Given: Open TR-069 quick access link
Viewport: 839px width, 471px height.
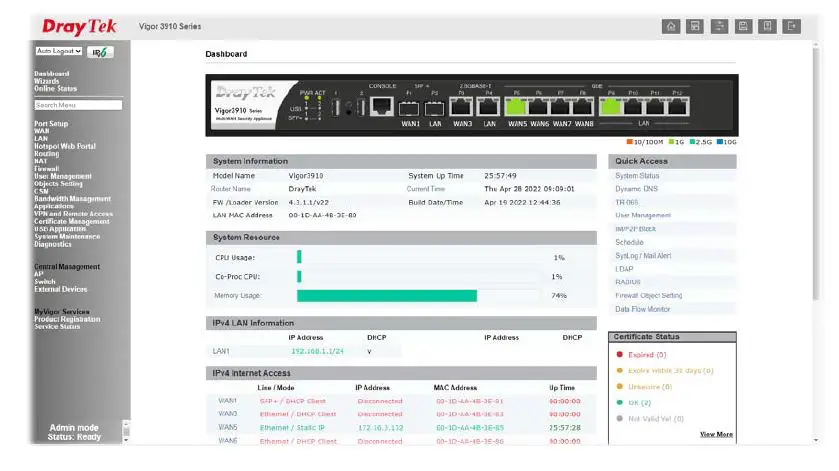Looking at the screenshot, I should [x=627, y=202].
